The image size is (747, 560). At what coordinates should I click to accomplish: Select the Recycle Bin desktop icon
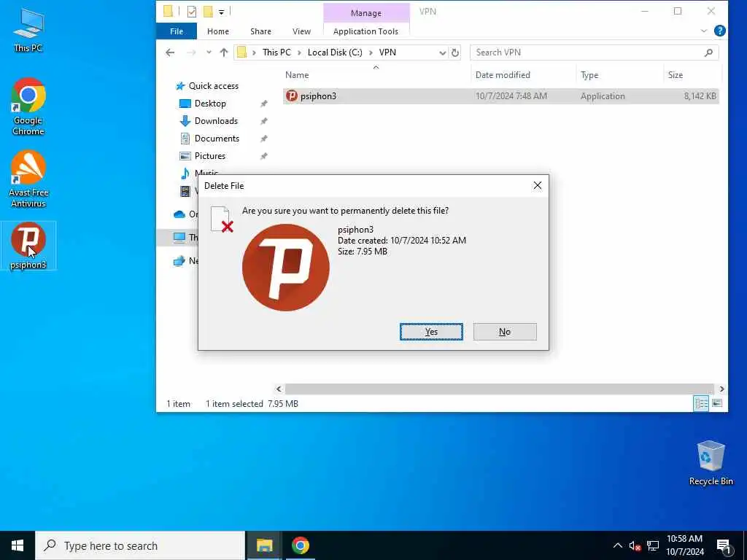[711, 463]
